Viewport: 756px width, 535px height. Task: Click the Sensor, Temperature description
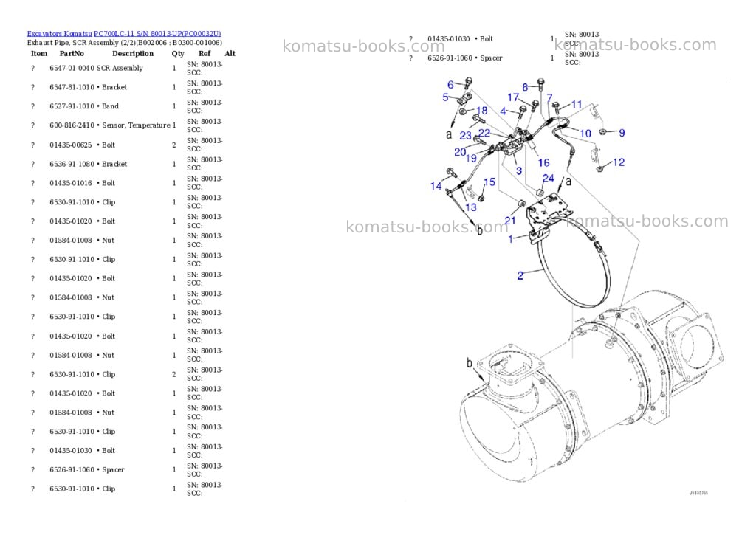point(136,125)
